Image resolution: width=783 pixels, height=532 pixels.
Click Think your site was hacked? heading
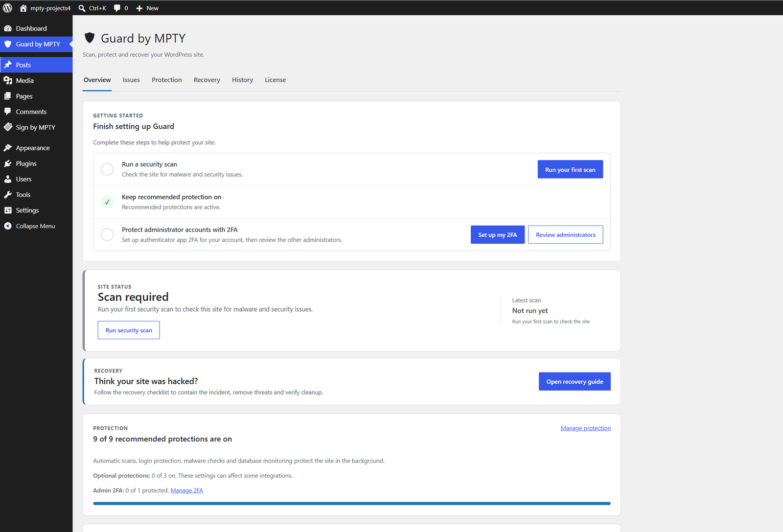click(x=146, y=381)
